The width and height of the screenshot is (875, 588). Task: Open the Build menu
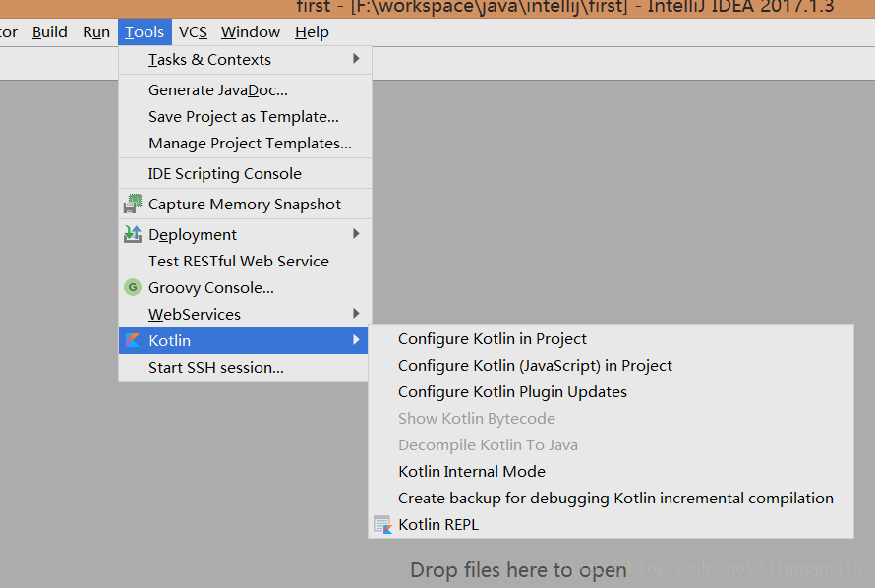50,32
